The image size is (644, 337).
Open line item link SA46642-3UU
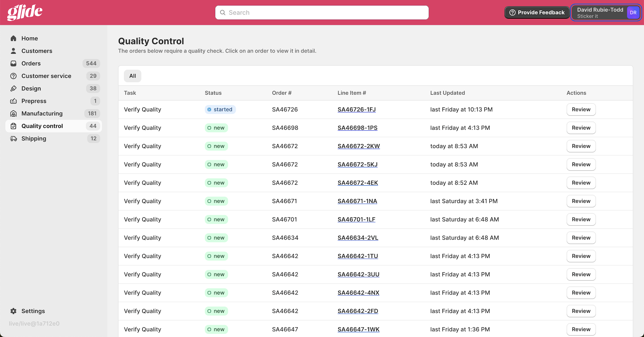pos(358,275)
